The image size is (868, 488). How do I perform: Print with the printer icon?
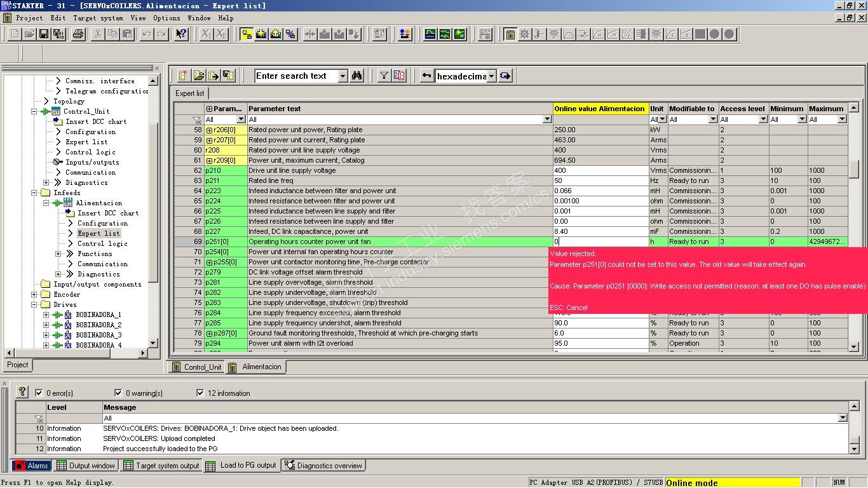78,34
